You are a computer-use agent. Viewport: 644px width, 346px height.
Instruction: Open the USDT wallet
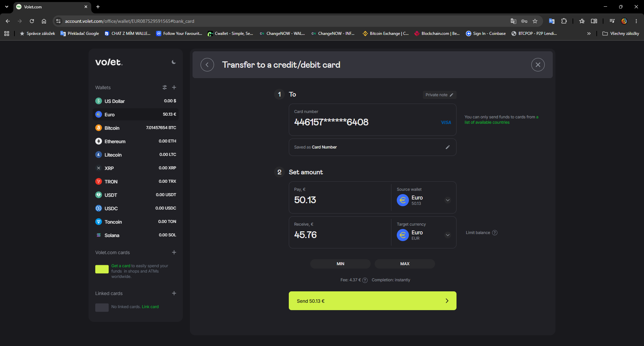[136, 195]
